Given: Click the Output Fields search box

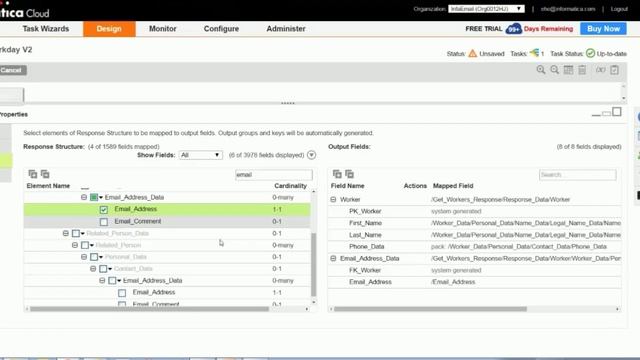Looking at the screenshot, I should pos(578,175).
